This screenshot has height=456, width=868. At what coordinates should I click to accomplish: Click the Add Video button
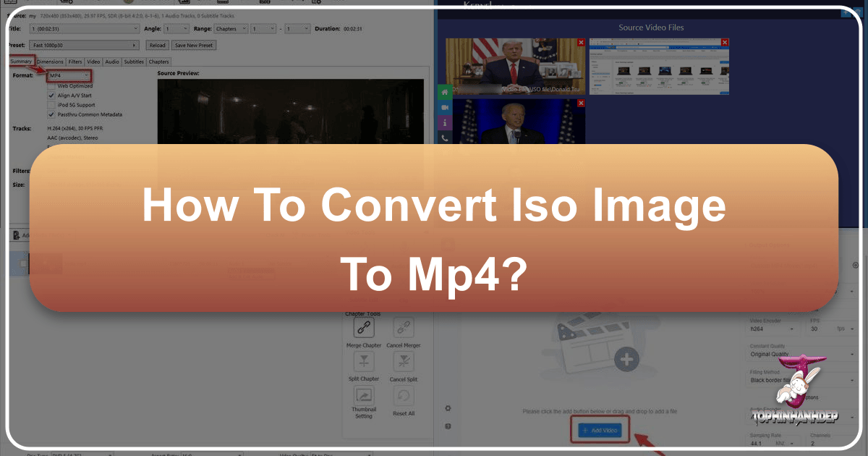click(600, 430)
